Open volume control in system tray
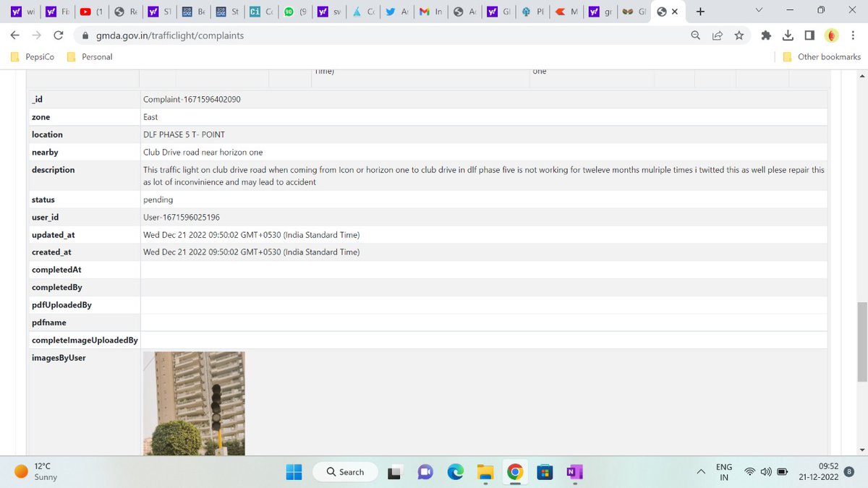Screen dimensions: 868x488 765,472
